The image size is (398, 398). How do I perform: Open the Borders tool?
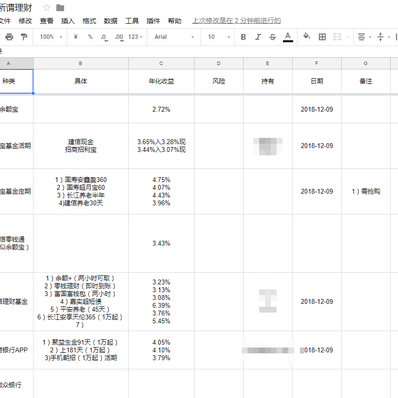322,37
